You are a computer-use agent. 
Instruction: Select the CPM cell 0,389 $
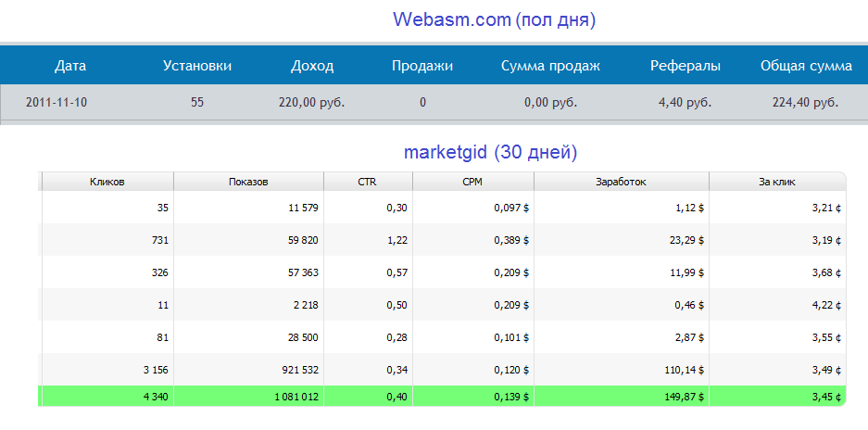coord(511,241)
